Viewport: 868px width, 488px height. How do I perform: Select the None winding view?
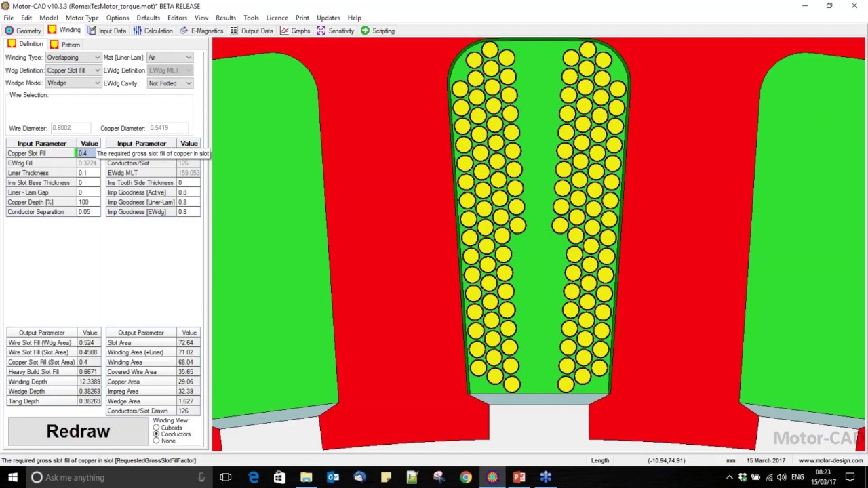(156, 441)
